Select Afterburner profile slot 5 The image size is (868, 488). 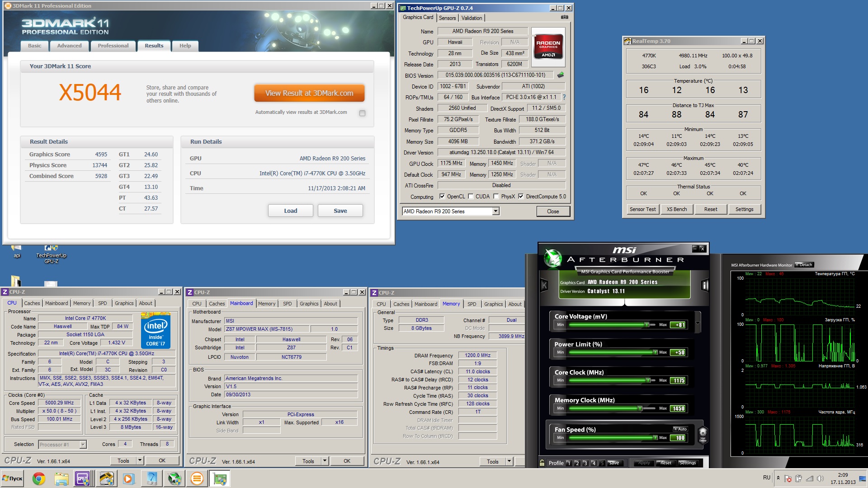pos(602,463)
